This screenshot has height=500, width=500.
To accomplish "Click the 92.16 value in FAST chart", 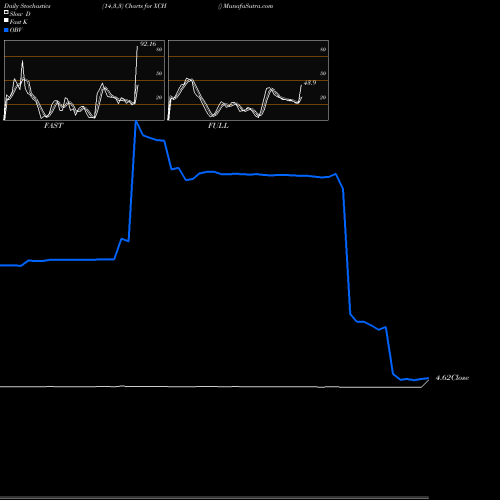I will pyautogui.click(x=148, y=44).
